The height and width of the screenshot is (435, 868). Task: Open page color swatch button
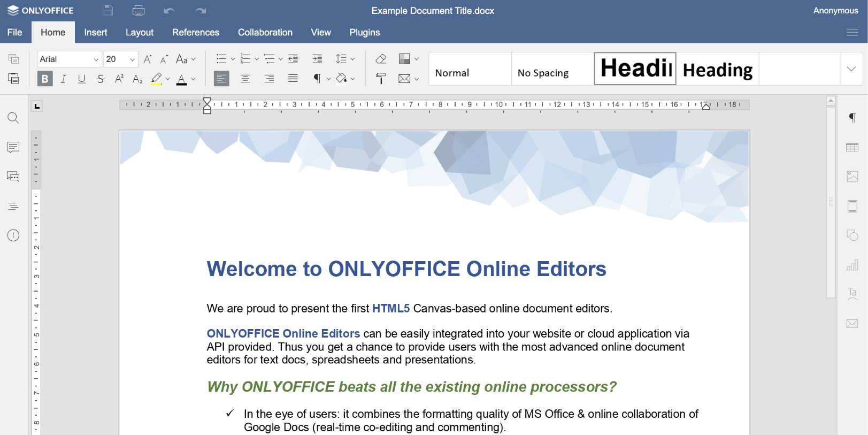[x=405, y=59]
